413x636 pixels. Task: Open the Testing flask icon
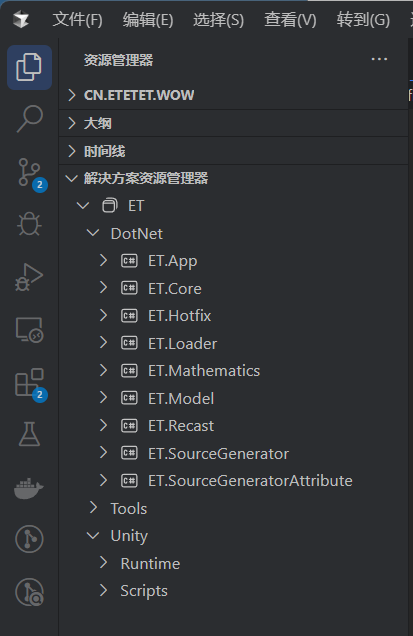(x=29, y=434)
